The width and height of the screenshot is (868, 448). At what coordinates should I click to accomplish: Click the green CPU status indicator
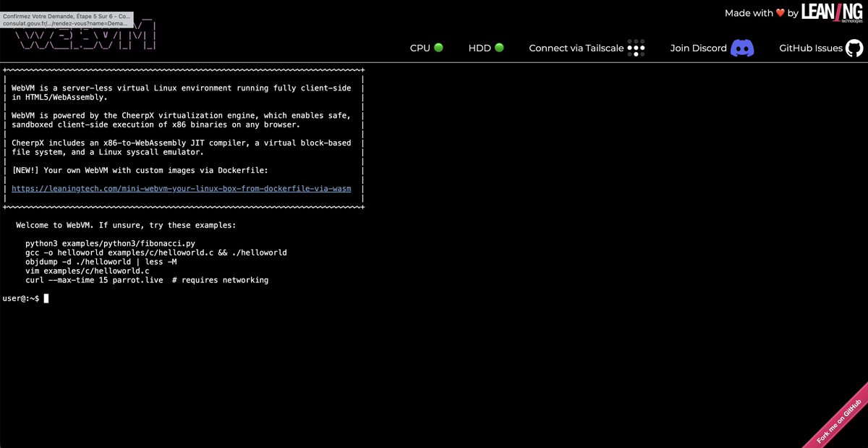438,48
